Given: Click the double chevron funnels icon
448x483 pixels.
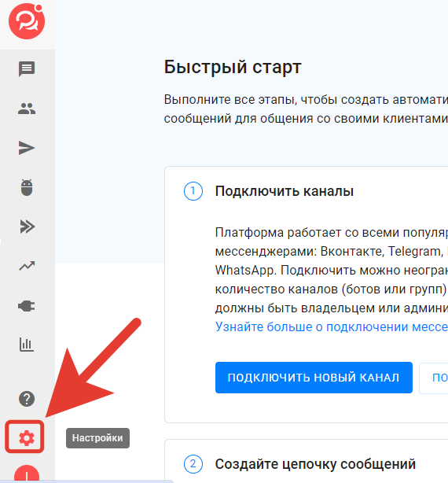Looking at the screenshot, I should (27, 227).
